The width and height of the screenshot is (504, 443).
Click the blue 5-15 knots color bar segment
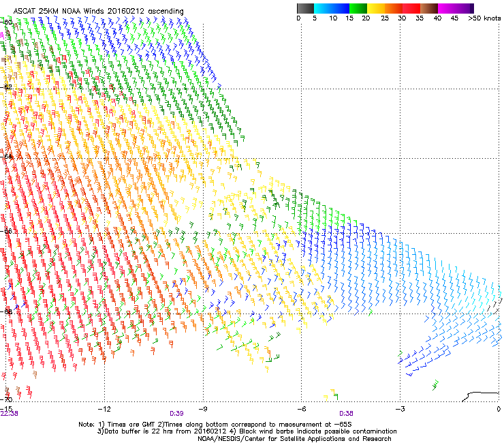point(332,8)
